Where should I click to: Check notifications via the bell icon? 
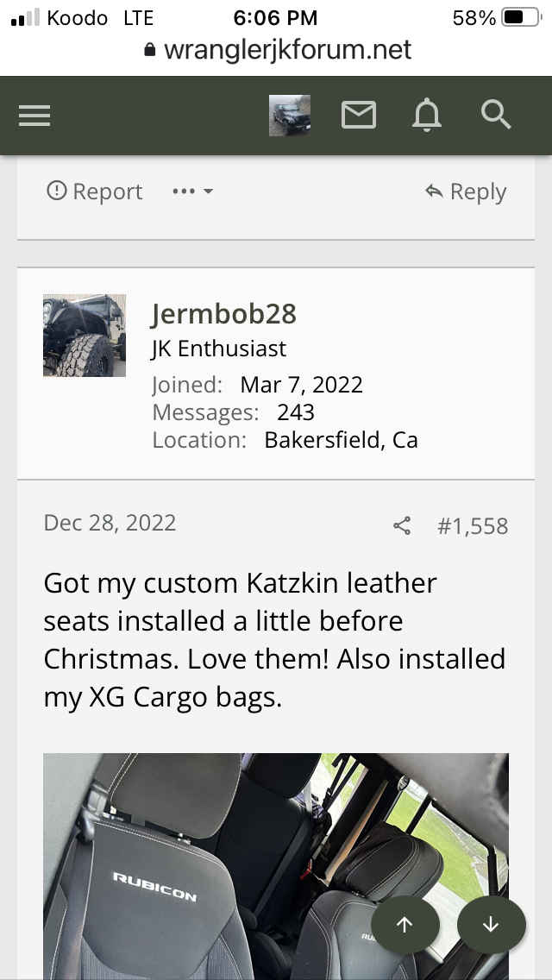(428, 116)
